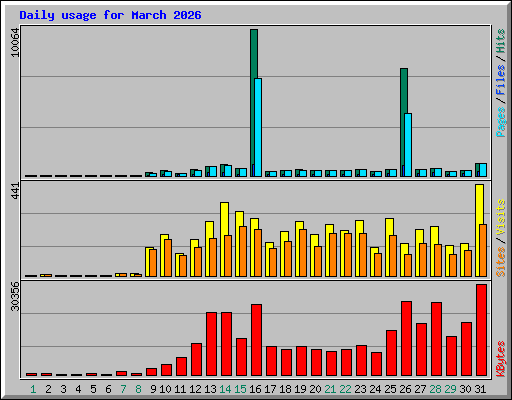Click the green day 7 label

click(123, 389)
